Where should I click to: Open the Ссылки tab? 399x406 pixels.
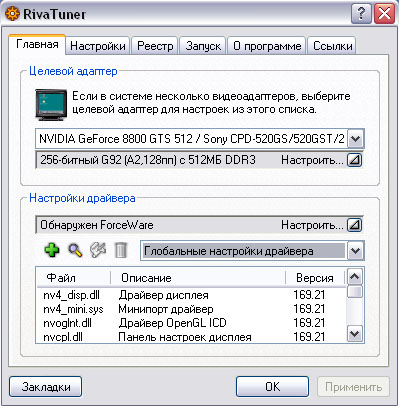coord(332,46)
